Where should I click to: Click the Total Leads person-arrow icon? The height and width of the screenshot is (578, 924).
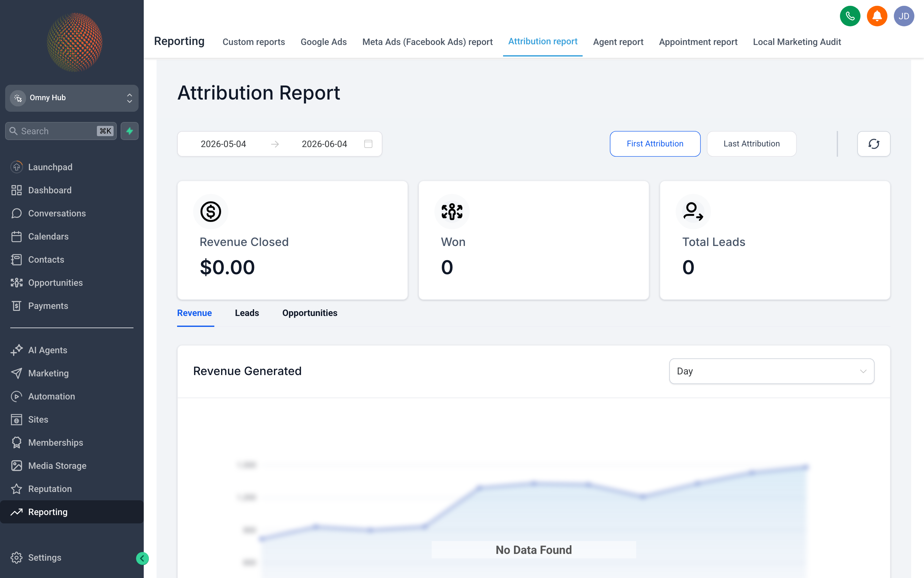pos(693,212)
